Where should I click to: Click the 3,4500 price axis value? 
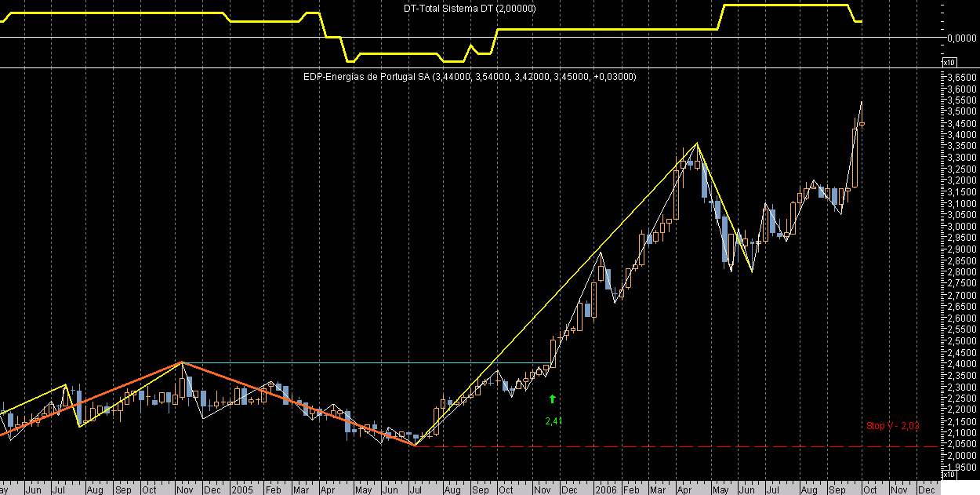[960, 124]
